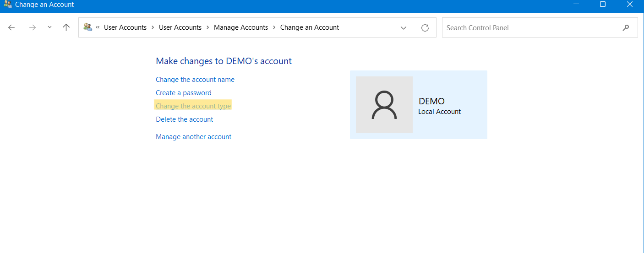
Task: Click the User Accounts icon in the address bar
Action: (87, 27)
